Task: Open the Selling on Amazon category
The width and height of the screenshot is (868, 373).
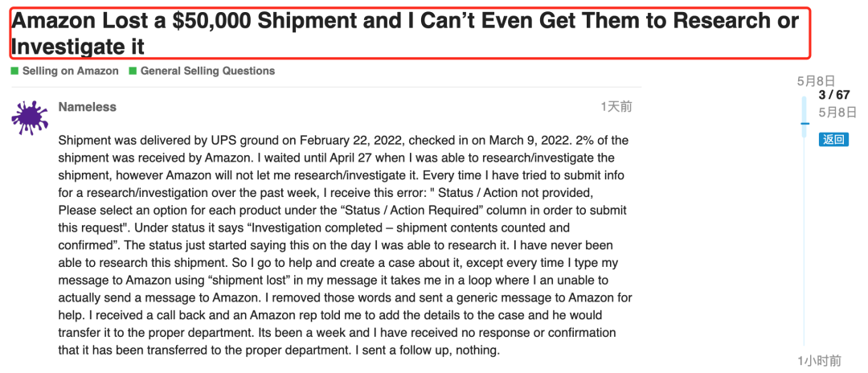Action: [70, 71]
